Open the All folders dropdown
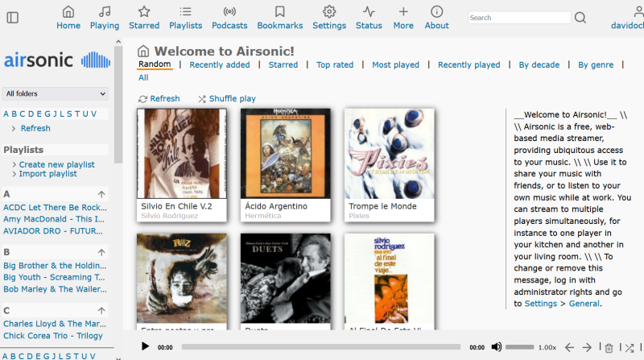The image size is (644, 360). (x=55, y=93)
